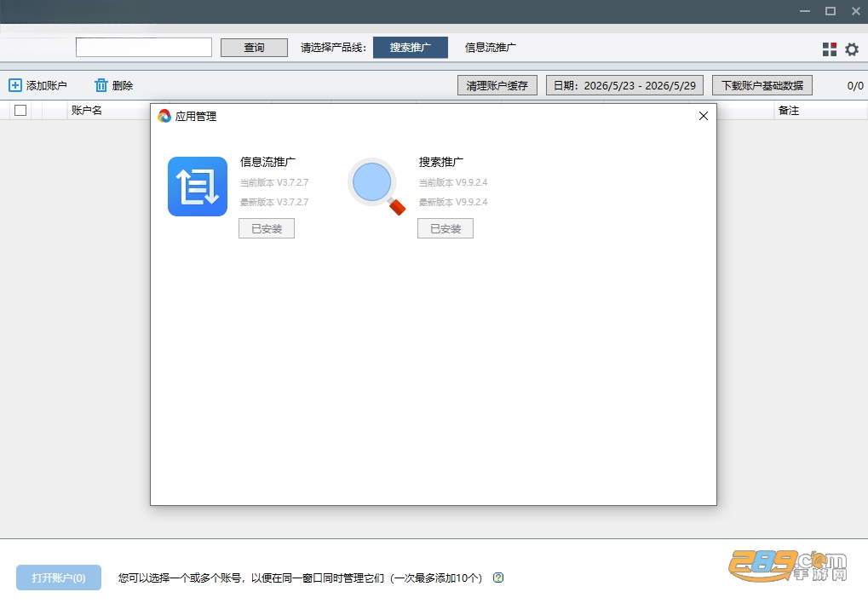This screenshot has height=615, width=868.
Task: Open the app management grid icon
Action: (830, 49)
